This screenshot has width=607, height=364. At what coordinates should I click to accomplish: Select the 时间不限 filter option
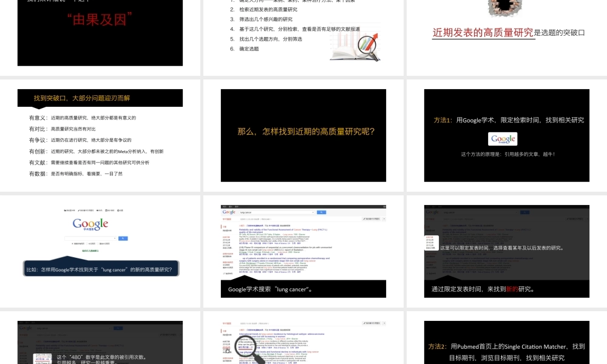pos(226,237)
